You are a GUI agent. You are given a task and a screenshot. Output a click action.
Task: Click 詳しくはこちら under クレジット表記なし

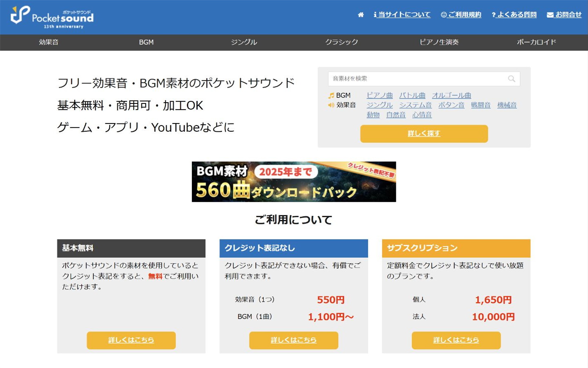[x=294, y=340]
